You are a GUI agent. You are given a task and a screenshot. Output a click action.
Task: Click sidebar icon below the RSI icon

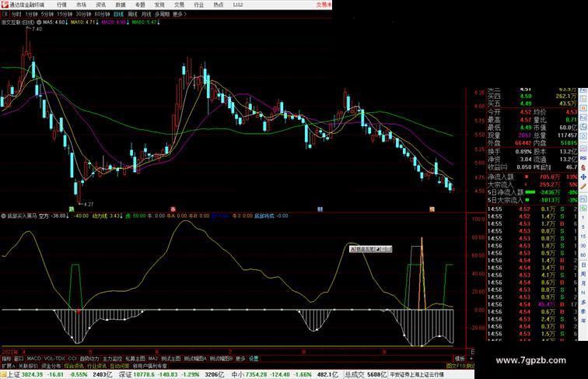583,167
